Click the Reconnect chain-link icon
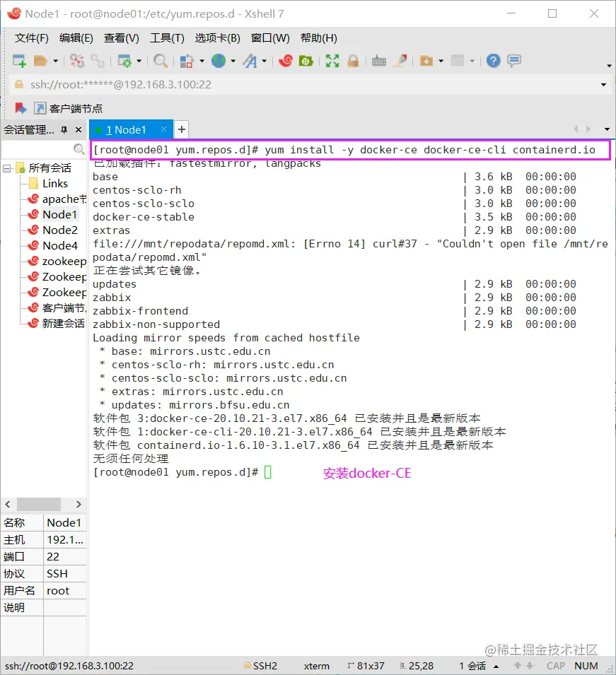Viewport: 616px width, 675px height. point(98,61)
